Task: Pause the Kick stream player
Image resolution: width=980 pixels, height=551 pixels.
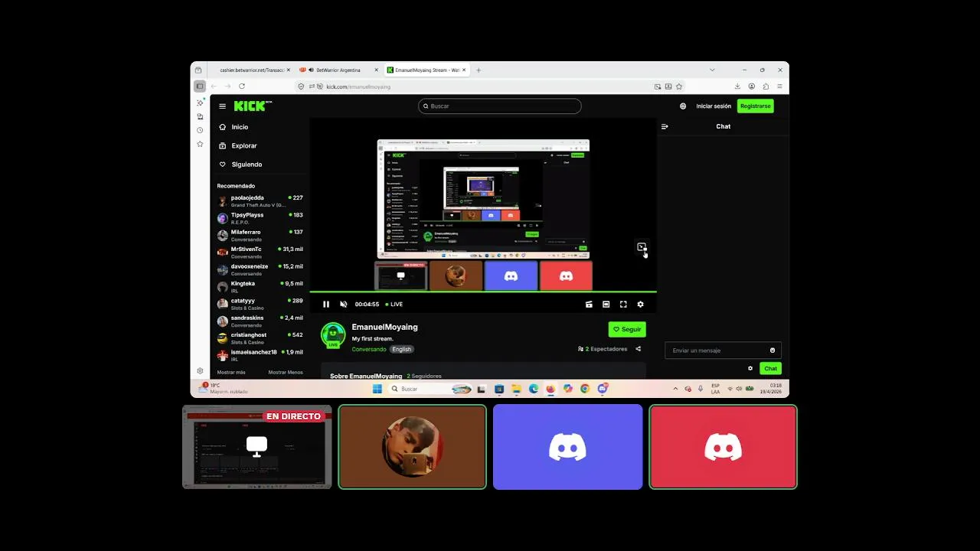Action: 326,304
